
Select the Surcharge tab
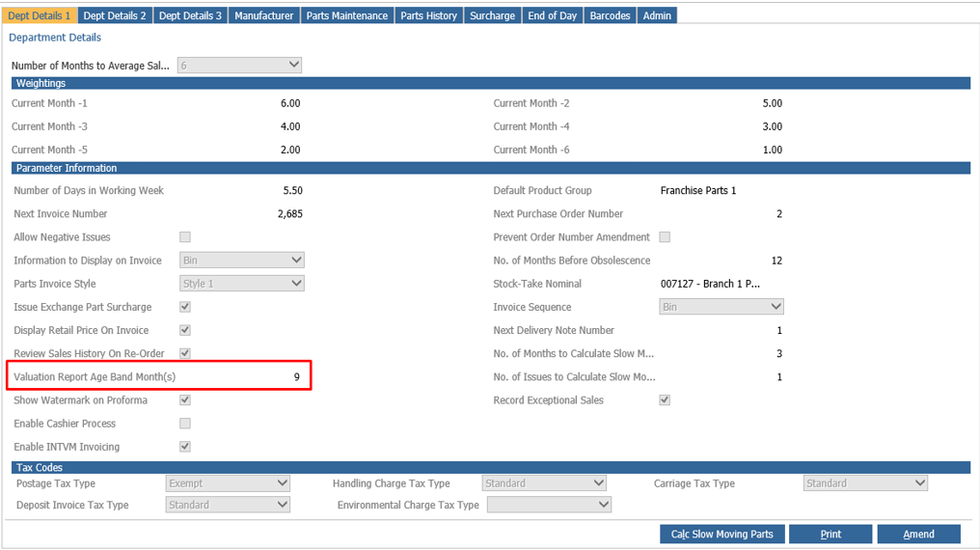tap(493, 15)
